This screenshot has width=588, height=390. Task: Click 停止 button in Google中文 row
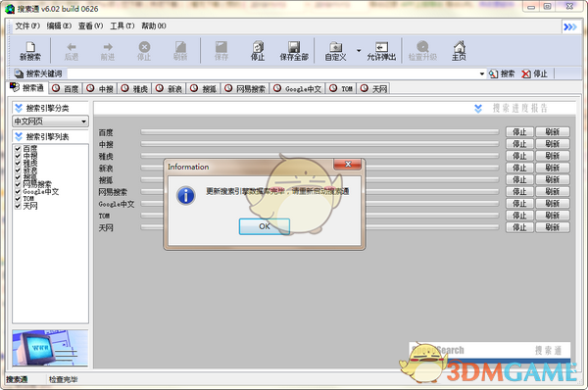coord(519,203)
